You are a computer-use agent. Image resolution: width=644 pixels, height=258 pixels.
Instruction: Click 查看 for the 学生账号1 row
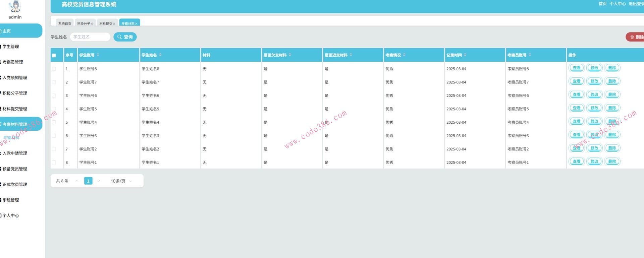click(x=577, y=162)
